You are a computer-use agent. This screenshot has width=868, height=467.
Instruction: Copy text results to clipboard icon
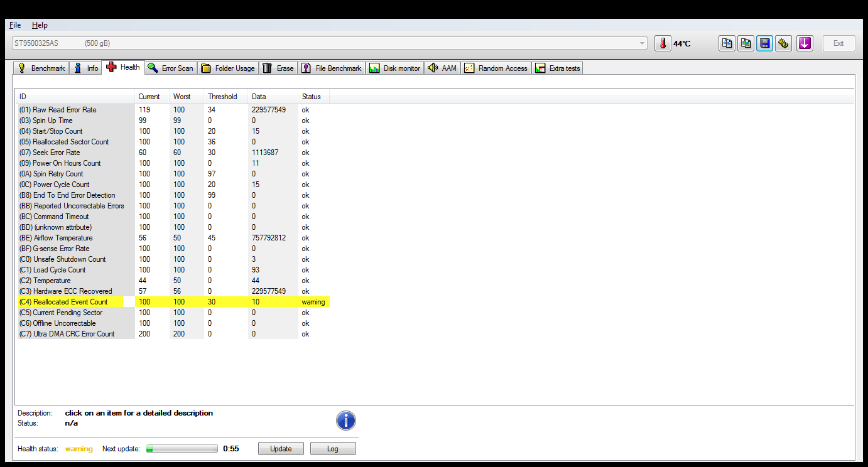(x=727, y=43)
